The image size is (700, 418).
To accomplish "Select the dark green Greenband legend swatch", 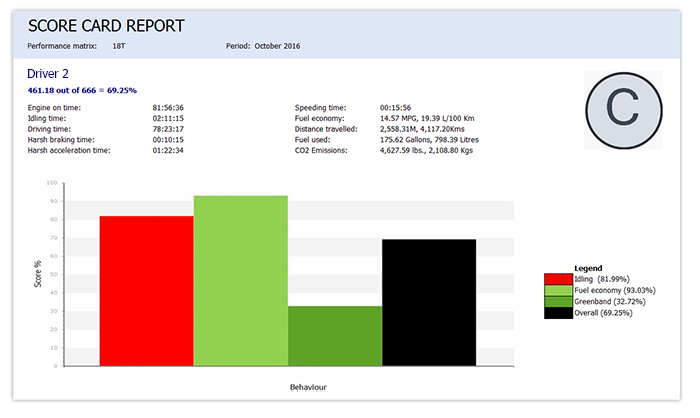I will click(558, 301).
